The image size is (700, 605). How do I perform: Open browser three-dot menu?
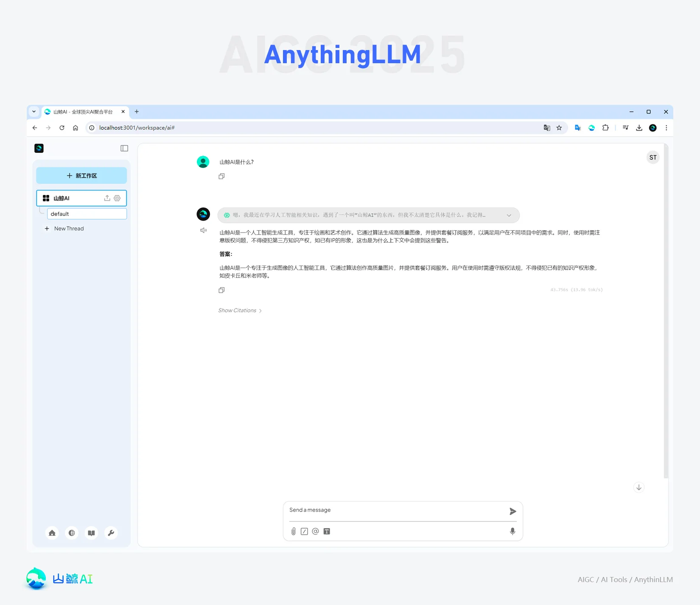pos(666,128)
